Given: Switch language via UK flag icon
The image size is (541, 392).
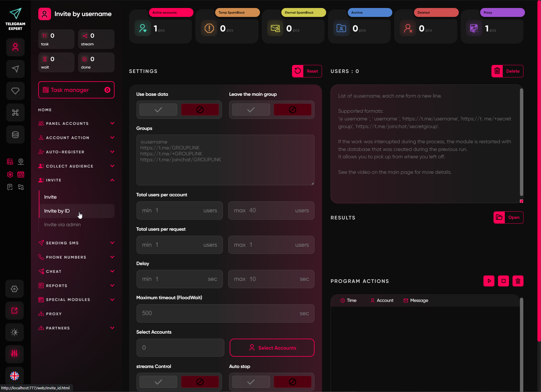Looking at the screenshot, I should click(15, 376).
